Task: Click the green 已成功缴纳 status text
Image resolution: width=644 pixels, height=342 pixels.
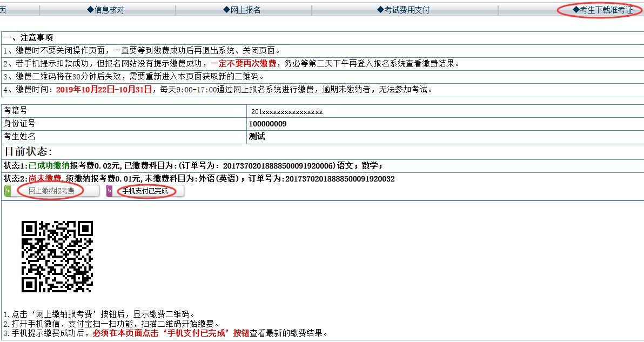Action: (x=49, y=166)
